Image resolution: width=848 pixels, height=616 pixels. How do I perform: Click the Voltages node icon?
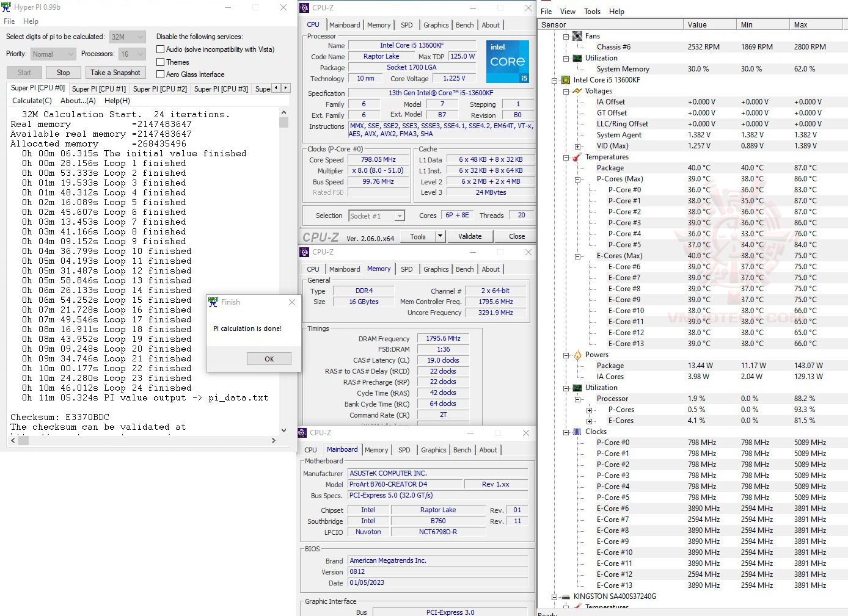[577, 91]
